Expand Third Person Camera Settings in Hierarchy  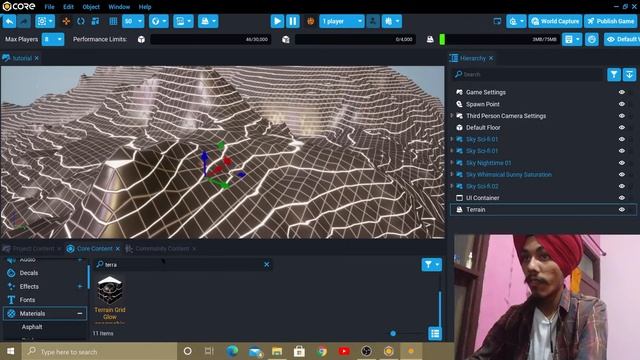click(x=452, y=116)
